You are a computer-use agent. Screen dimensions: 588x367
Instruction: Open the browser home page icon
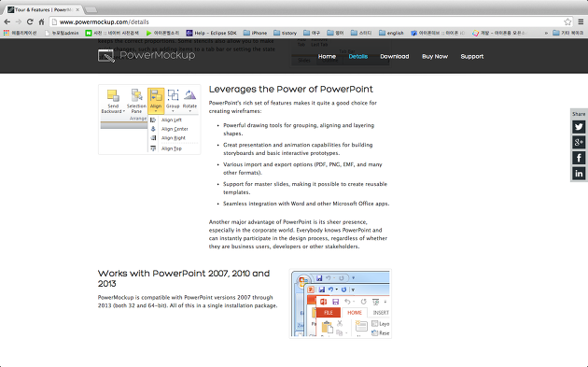click(x=42, y=21)
